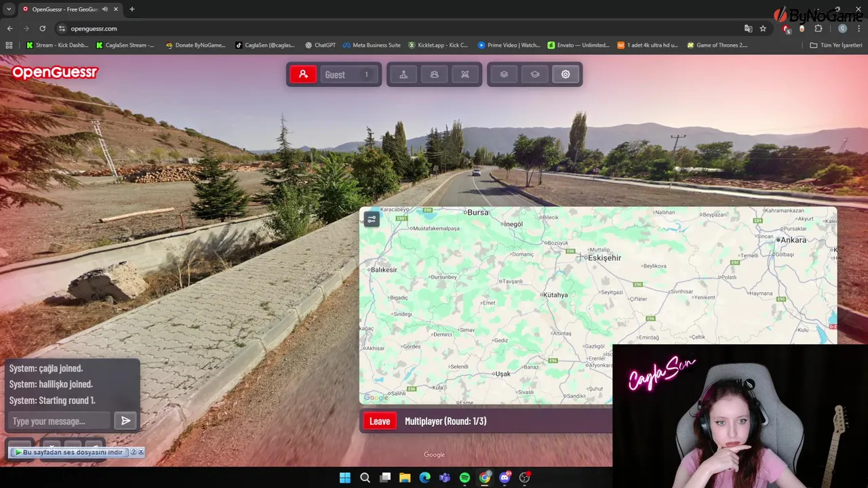Click the OpenGuessr logo

click(55, 73)
